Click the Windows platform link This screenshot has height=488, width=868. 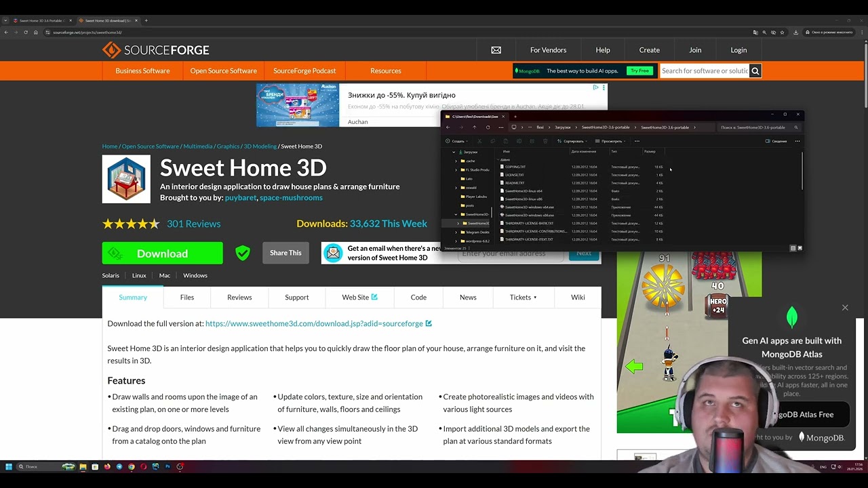click(x=195, y=275)
